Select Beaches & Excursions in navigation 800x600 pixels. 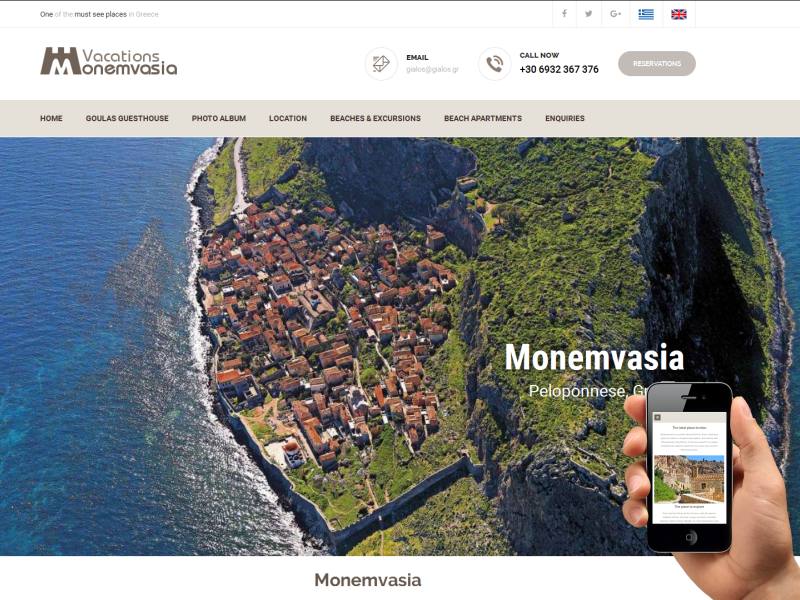point(376,118)
